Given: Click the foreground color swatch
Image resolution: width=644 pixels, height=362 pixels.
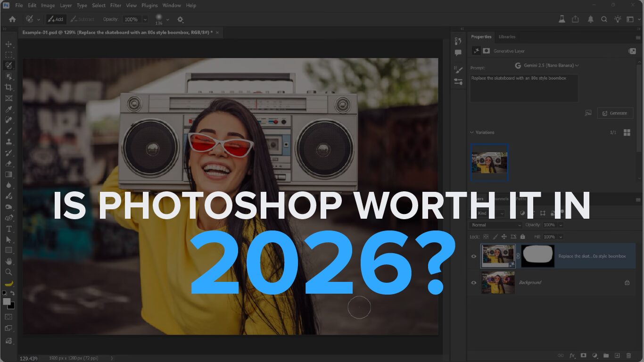Looking at the screenshot, I should 7,301.
